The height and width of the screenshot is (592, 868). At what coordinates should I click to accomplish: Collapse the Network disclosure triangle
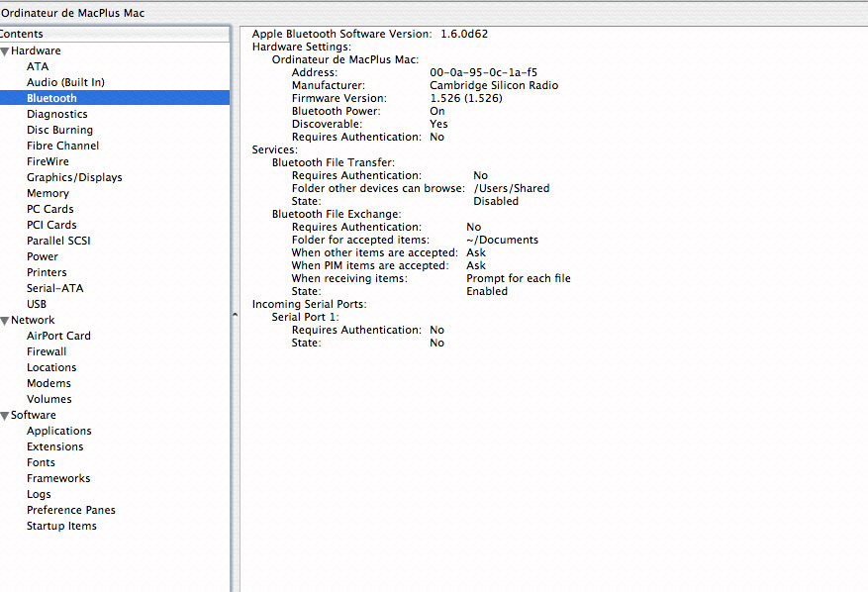tap(5, 321)
